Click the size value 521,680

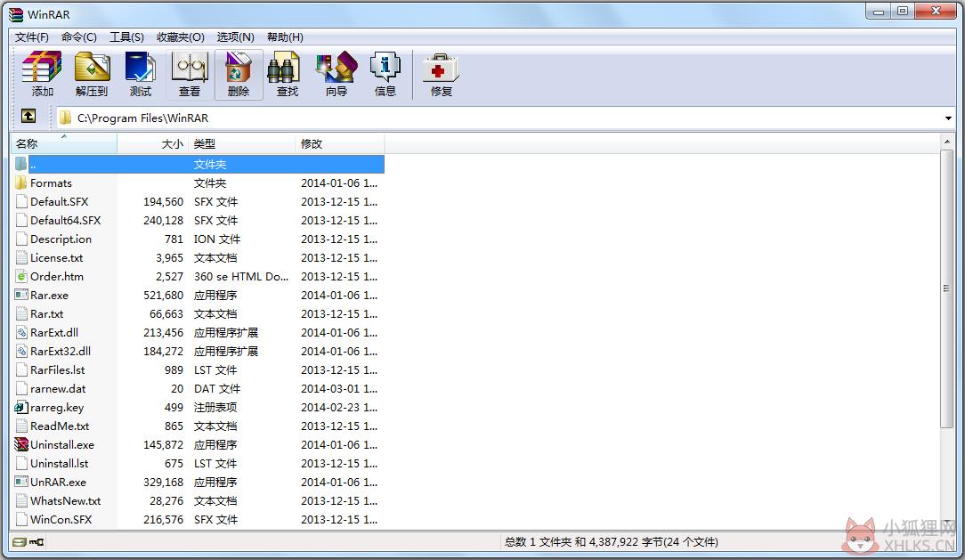point(163,295)
